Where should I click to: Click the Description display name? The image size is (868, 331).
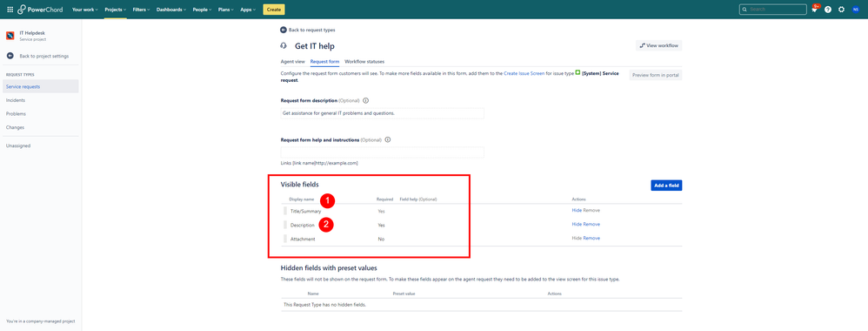303,225
